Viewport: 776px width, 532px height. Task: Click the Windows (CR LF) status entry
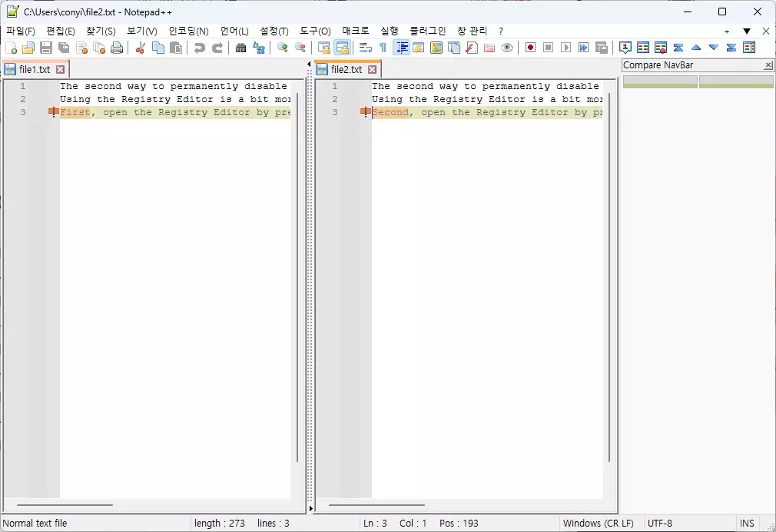599,523
